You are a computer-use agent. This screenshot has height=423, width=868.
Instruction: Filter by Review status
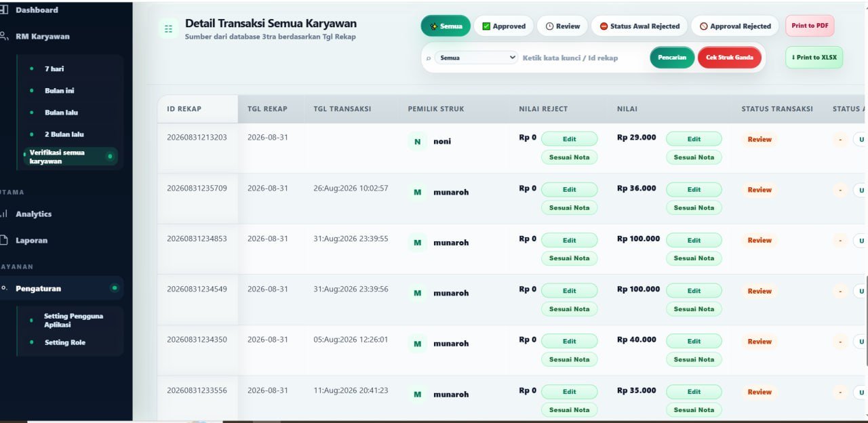(563, 26)
